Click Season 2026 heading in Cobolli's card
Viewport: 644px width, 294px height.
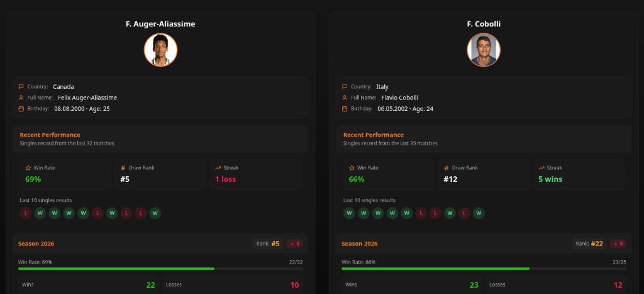(x=360, y=244)
